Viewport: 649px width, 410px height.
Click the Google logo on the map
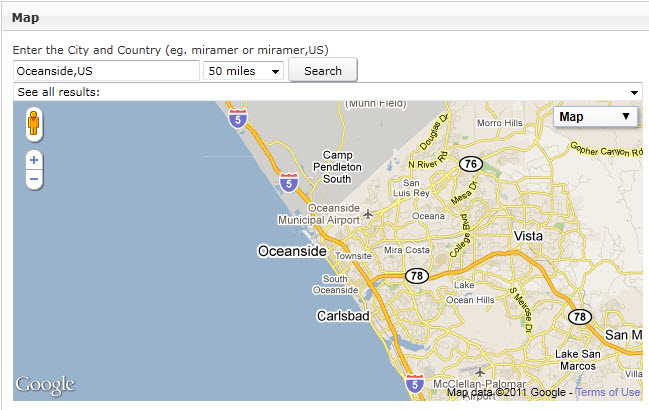pos(45,385)
